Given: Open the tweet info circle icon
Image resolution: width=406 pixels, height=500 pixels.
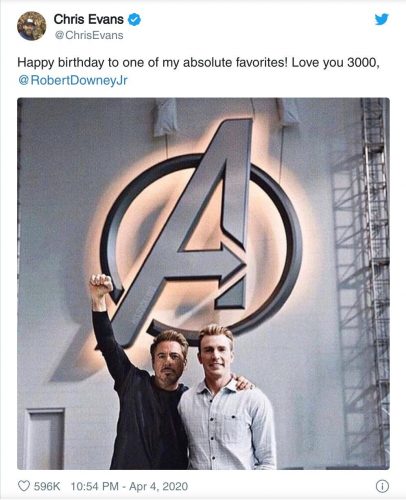Looking at the screenshot, I should point(382,487).
